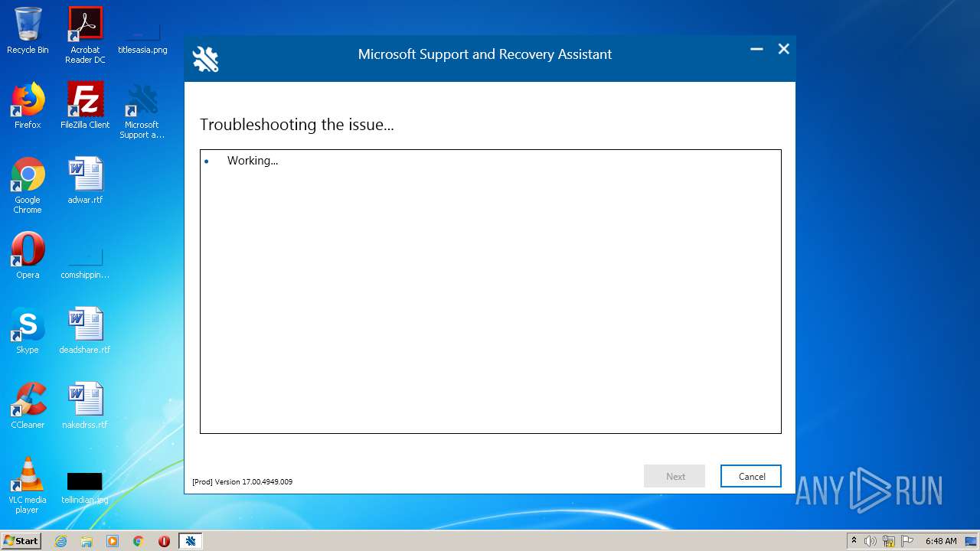Image resolution: width=980 pixels, height=551 pixels.
Task: Close the Support and Recovery Assistant window
Action: [x=783, y=49]
